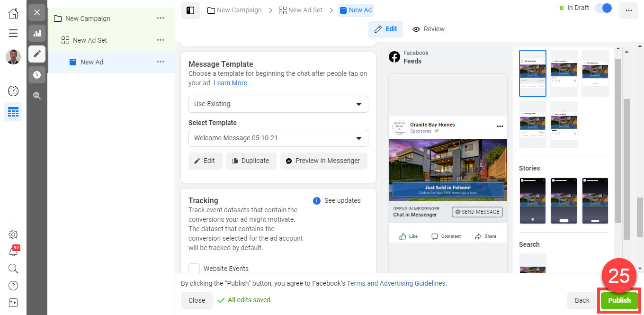
Task: Click the home icon at top left
Action: click(13, 13)
